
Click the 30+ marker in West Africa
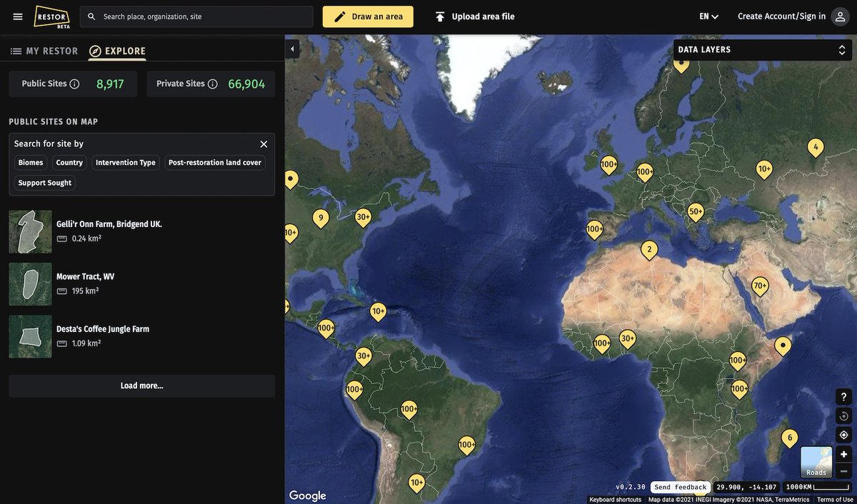(628, 338)
